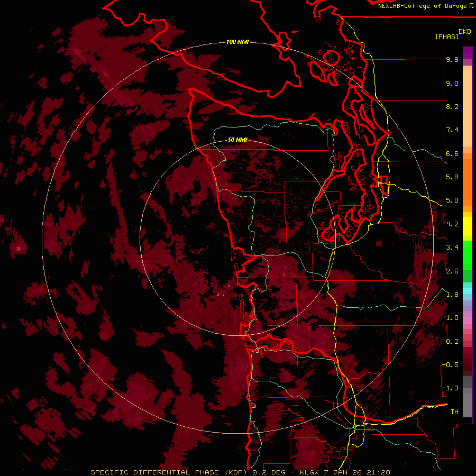Select the 8.2 scale value

click(x=452, y=107)
